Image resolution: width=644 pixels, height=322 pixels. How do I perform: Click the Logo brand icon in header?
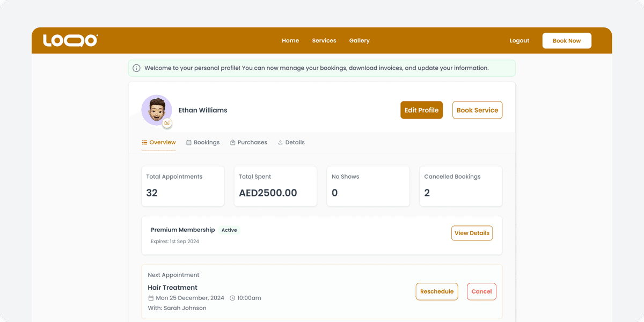(x=70, y=40)
